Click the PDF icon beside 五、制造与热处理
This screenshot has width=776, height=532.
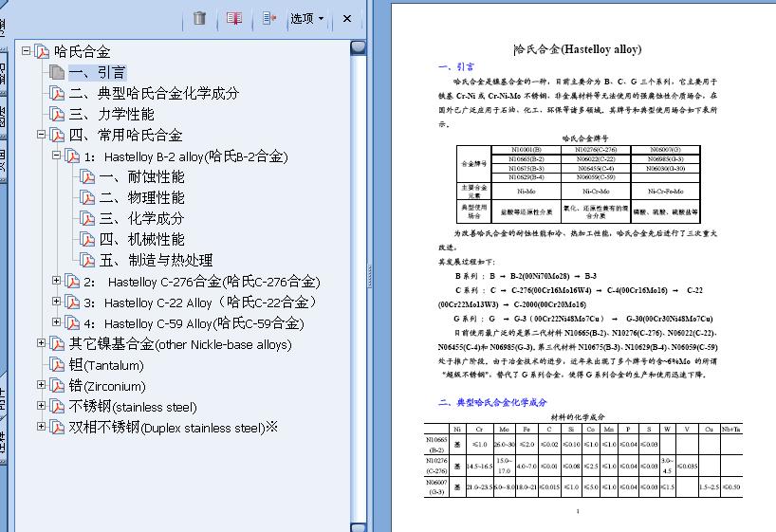(x=87, y=260)
